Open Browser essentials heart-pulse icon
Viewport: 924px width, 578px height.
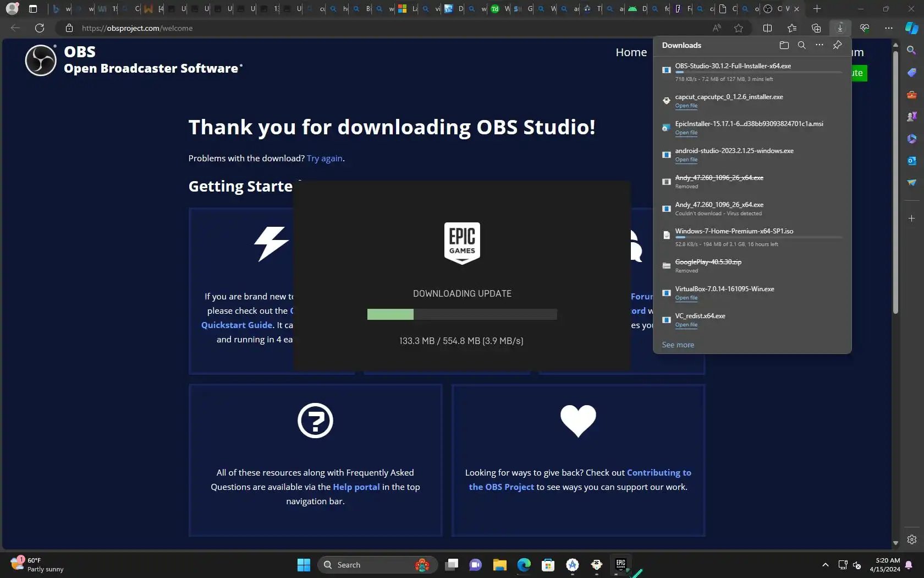tap(865, 28)
